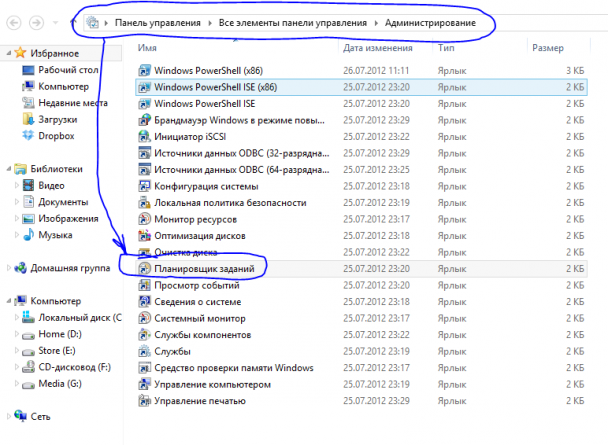608x445 pixels.
Task: Click ODBC (32-разрядная) data sources icon
Action: click(144, 153)
